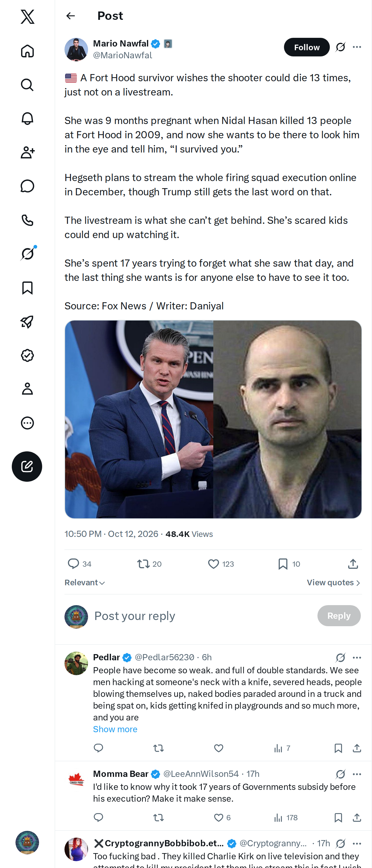Viewport: 372px width, 868px height.
Task: Open the Search explore page
Action: [27, 85]
